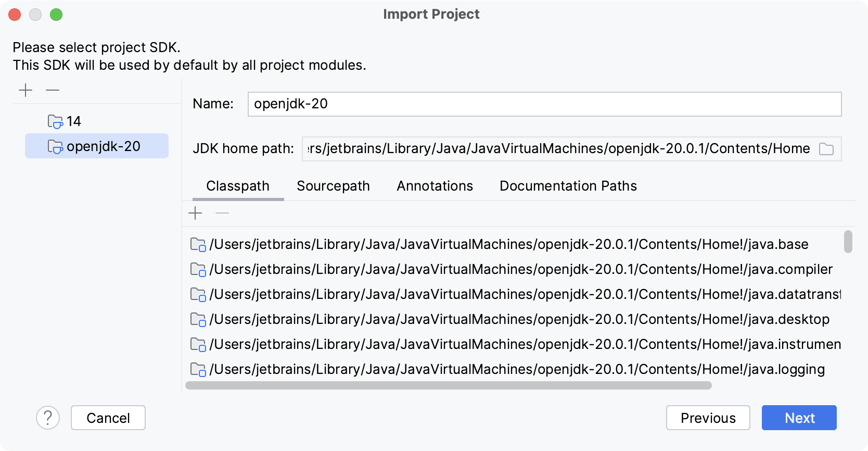This screenshot has height=451, width=868.
Task: Click the java.logging folder icon
Action: 198,369
